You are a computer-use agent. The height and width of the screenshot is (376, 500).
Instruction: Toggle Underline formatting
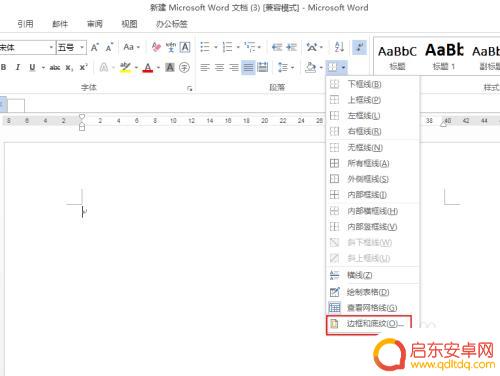click(x=32, y=67)
